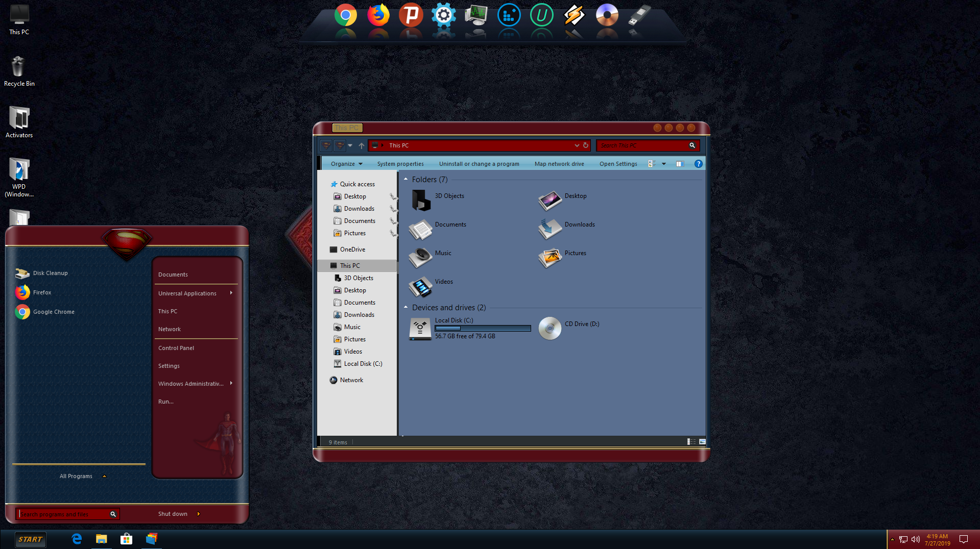Open the green U uninstaller dock icon

pos(542,15)
